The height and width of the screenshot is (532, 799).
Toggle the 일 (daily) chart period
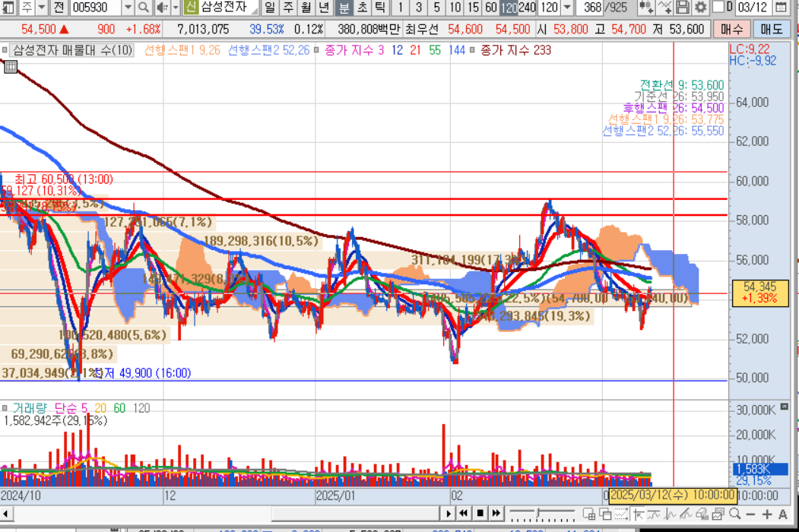(x=270, y=8)
